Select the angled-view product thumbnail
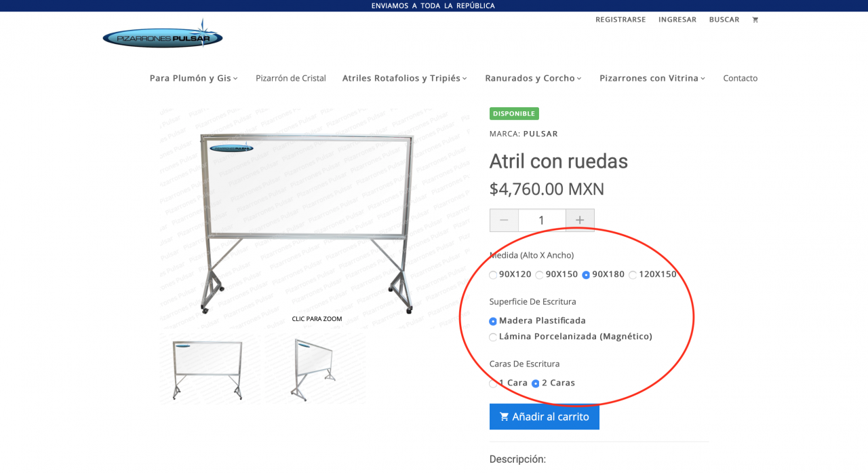 click(314, 369)
